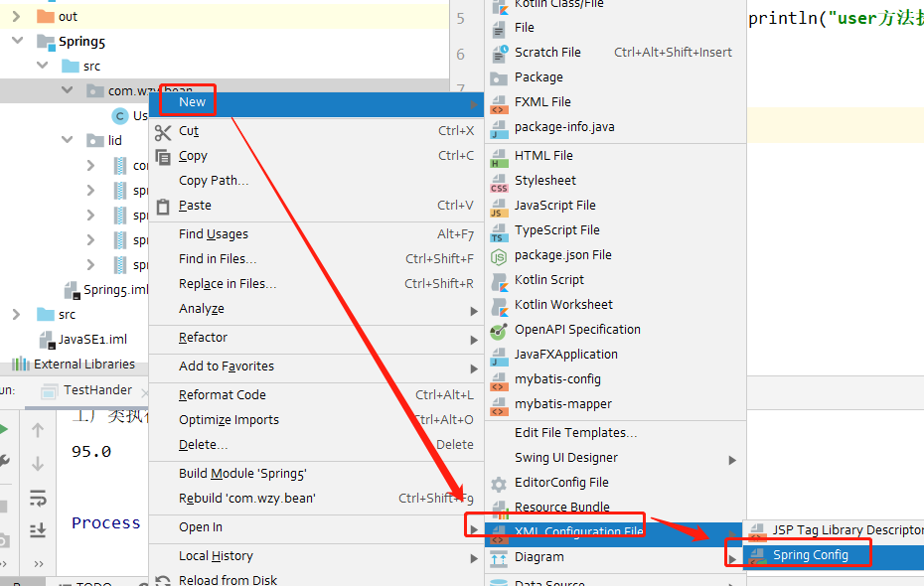Click the Paste clipboard icon
Screen dimensions: 924x586
[x=163, y=207]
